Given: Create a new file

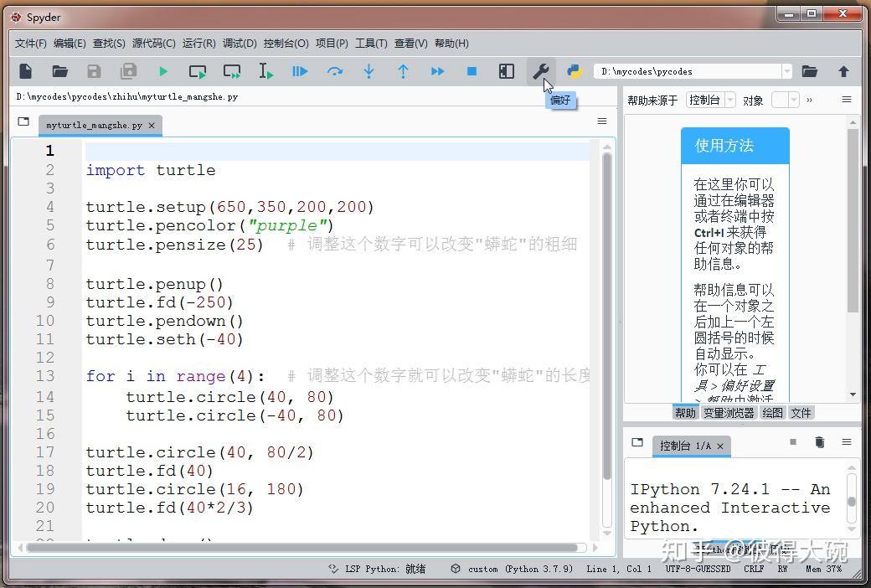Looking at the screenshot, I should click(x=25, y=71).
